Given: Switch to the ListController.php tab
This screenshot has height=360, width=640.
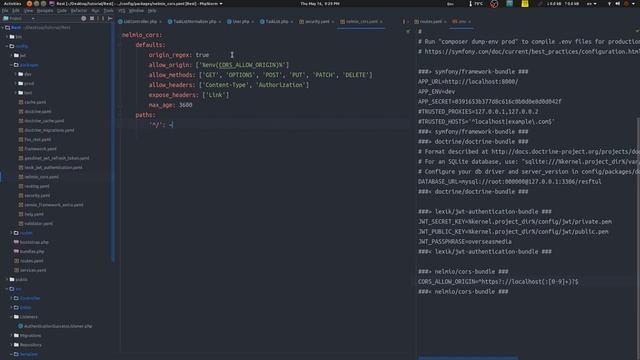Looking at the screenshot, I should [140, 22].
